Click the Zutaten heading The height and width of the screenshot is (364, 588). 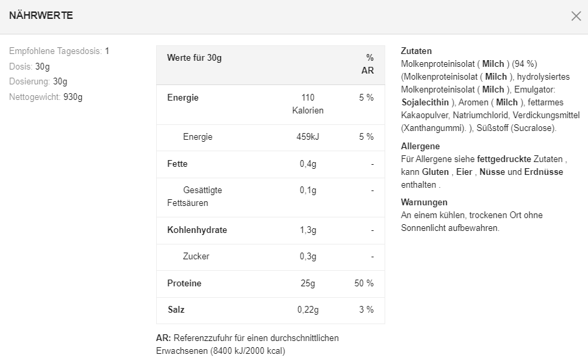click(416, 51)
